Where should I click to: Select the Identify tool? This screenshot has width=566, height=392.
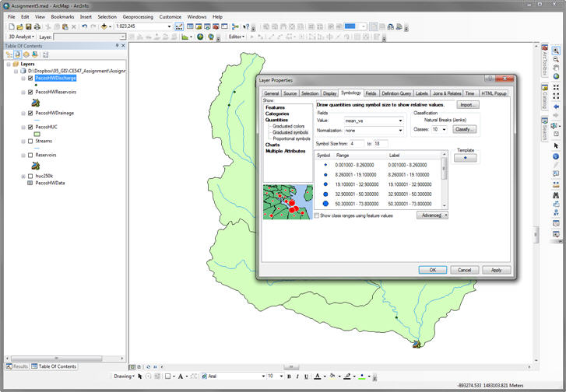tap(556, 156)
